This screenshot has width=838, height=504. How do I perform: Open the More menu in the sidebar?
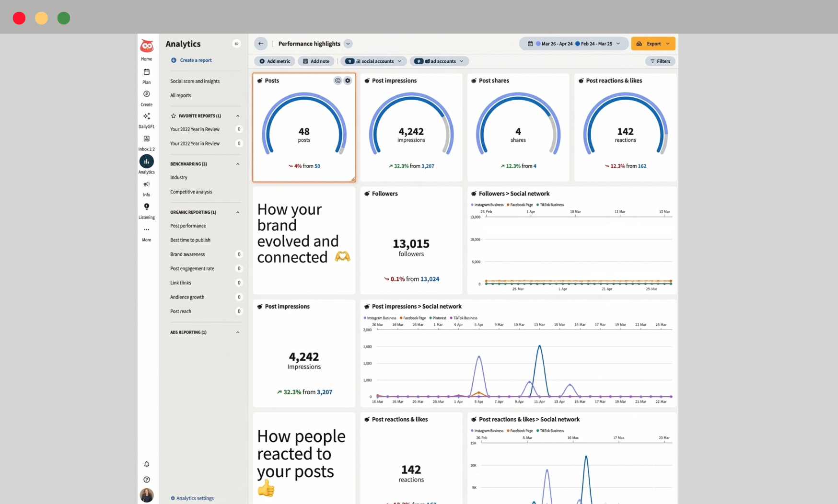(x=147, y=229)
